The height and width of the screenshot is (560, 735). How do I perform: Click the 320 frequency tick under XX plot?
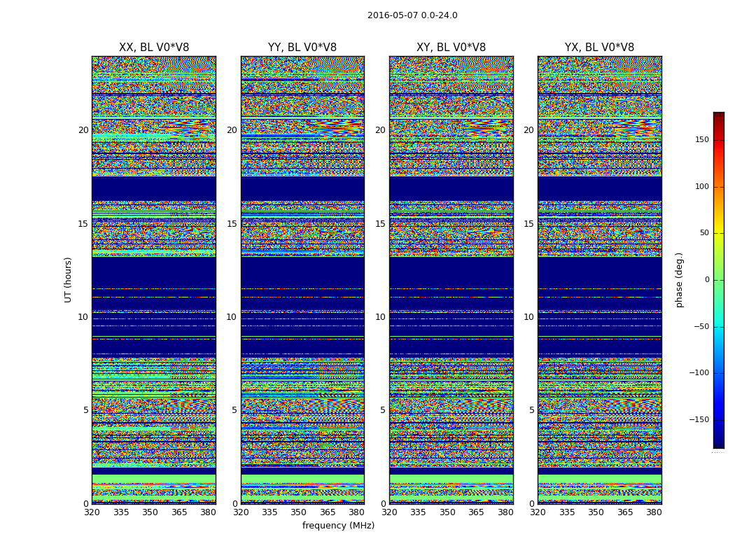tap(92, 512)
